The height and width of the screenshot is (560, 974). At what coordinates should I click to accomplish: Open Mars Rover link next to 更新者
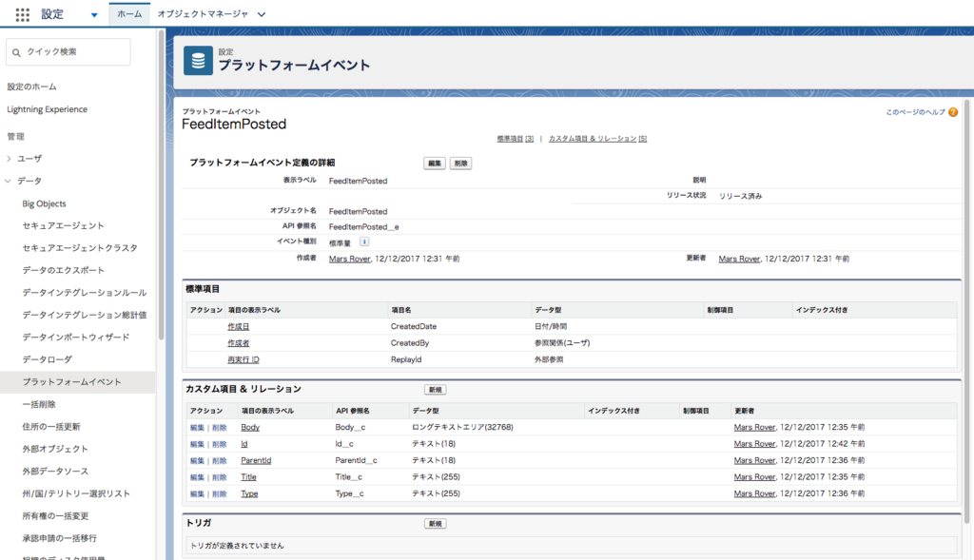(739, 259)
